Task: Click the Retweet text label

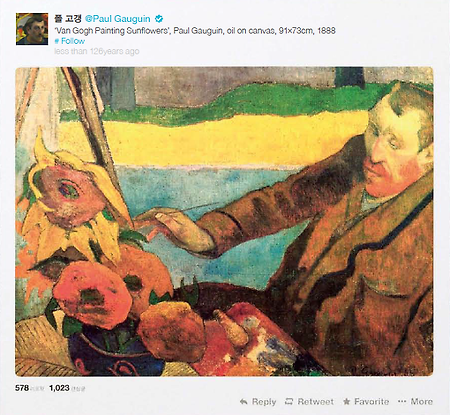Action: [315, 402]
